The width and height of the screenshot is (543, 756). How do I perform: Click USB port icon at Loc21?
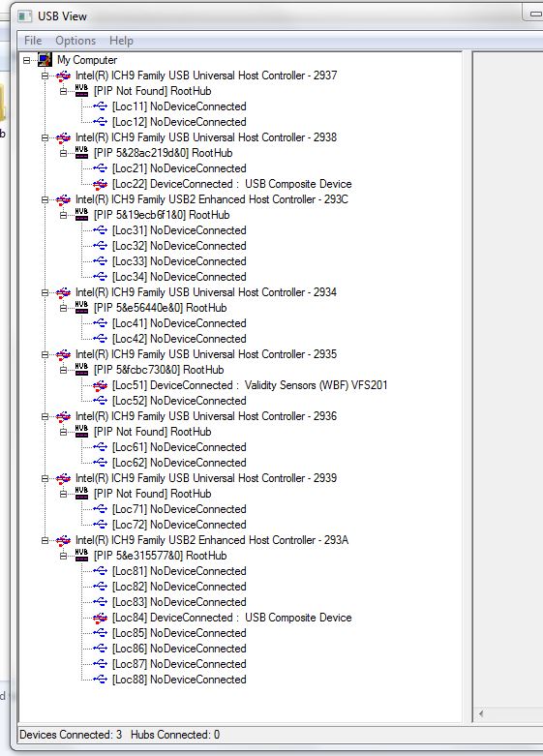point(100,168)
